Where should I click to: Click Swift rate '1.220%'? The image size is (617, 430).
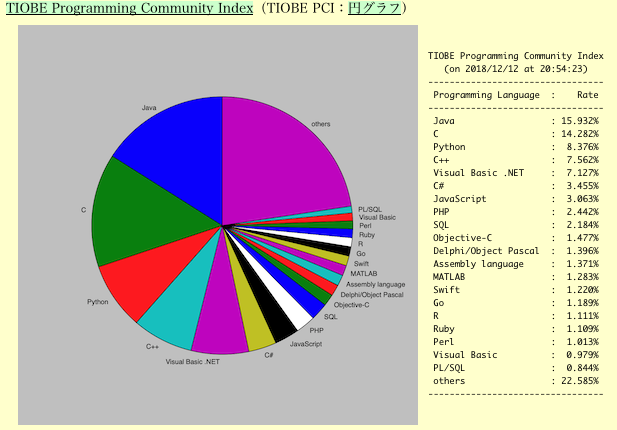(582, 290)
